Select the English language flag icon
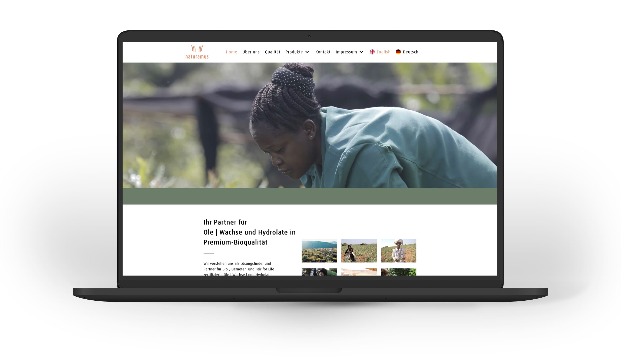The width and height of the screenshot is (621, 364). 372,52
